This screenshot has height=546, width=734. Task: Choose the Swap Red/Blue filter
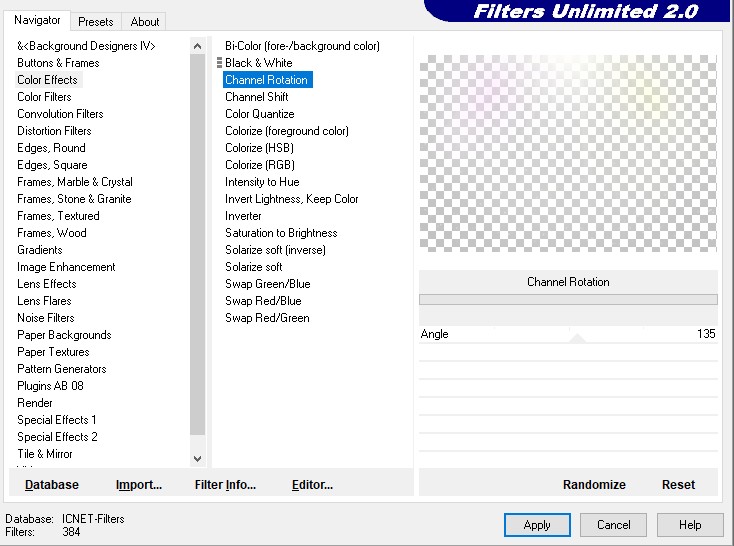point(263,301)
